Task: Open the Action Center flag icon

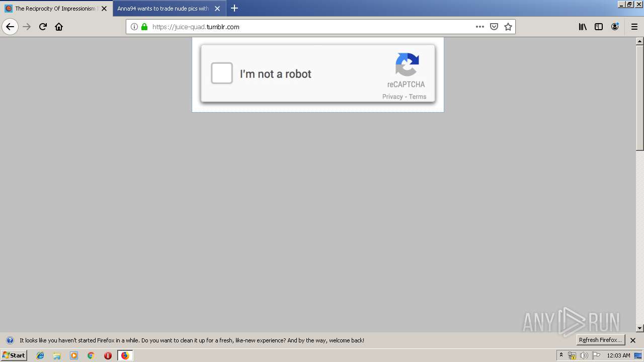Action: tap(596, 355)
